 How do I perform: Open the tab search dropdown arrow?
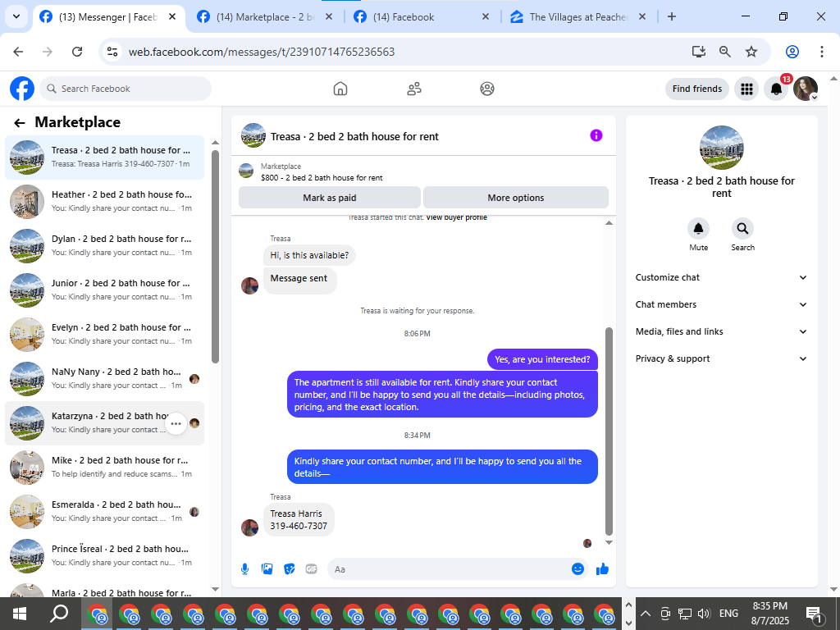(16, 16)
